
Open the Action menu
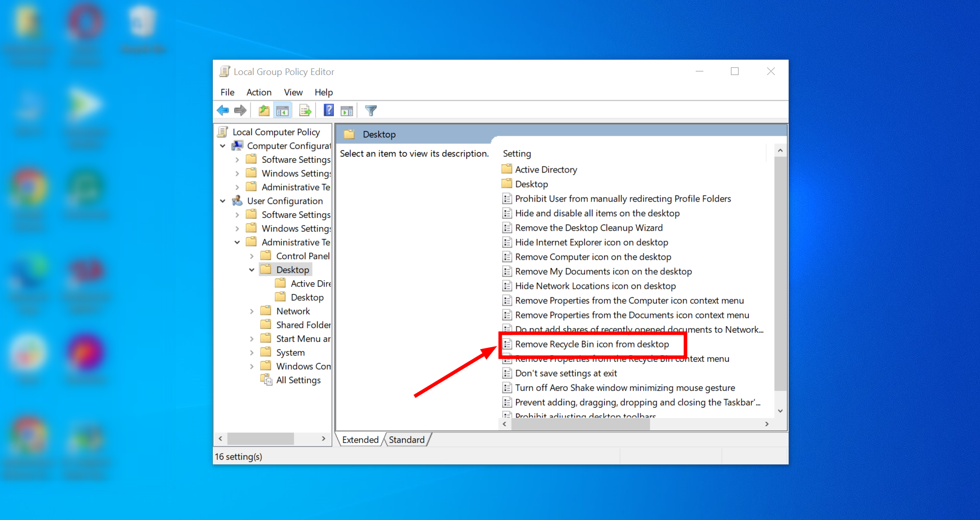[x=259, y=92]
